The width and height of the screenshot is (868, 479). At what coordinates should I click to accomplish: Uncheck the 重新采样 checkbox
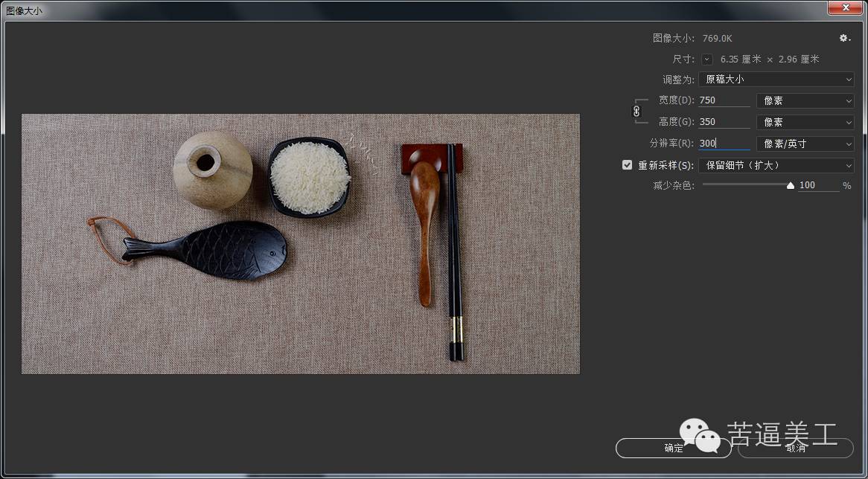[x=627, y=165]
